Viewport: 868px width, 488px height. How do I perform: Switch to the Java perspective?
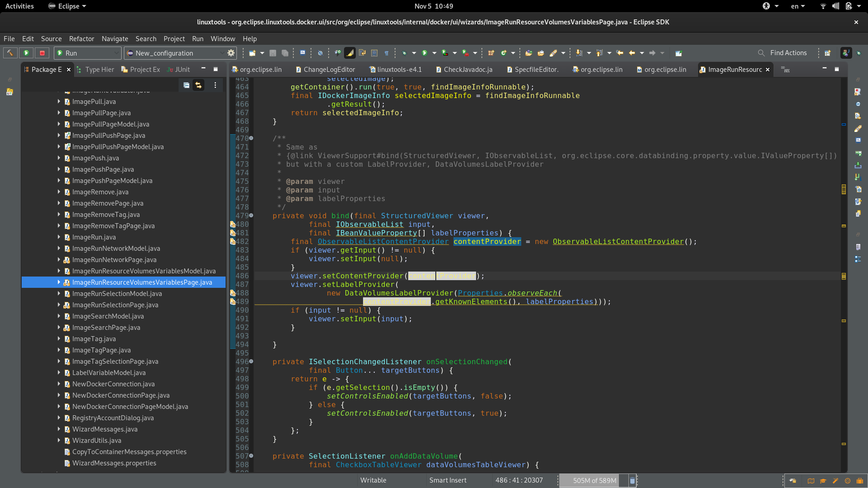click(846, 53)
